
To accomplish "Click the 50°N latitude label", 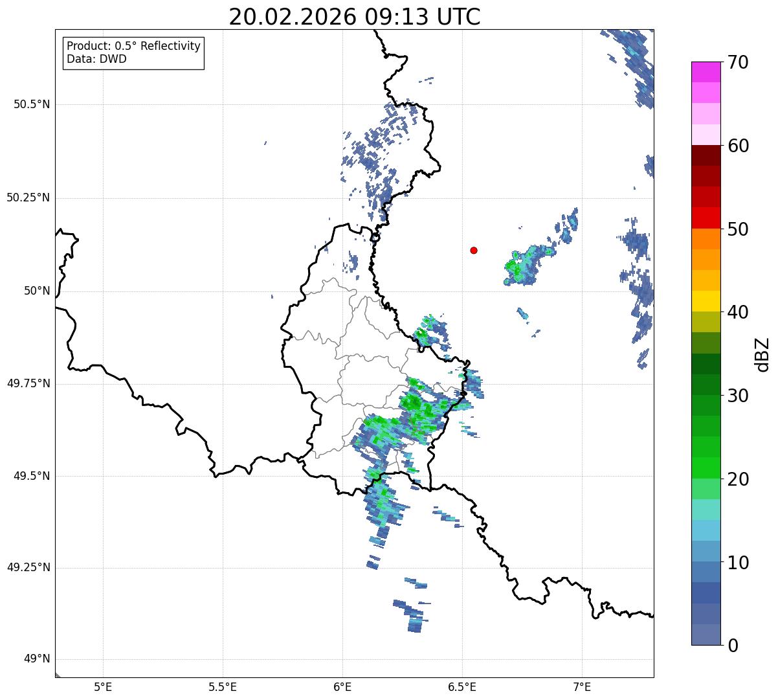I will click(36, 291).
